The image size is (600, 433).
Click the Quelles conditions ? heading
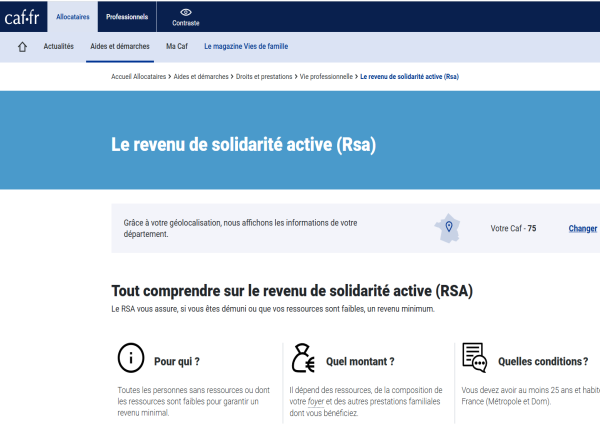coord(543,361)
